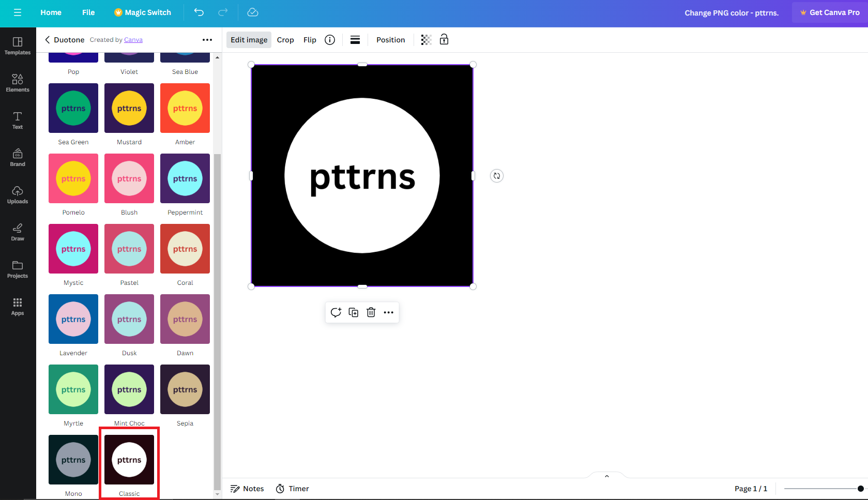
Task: Click the zoom slider handle
Action: point(860,489)
